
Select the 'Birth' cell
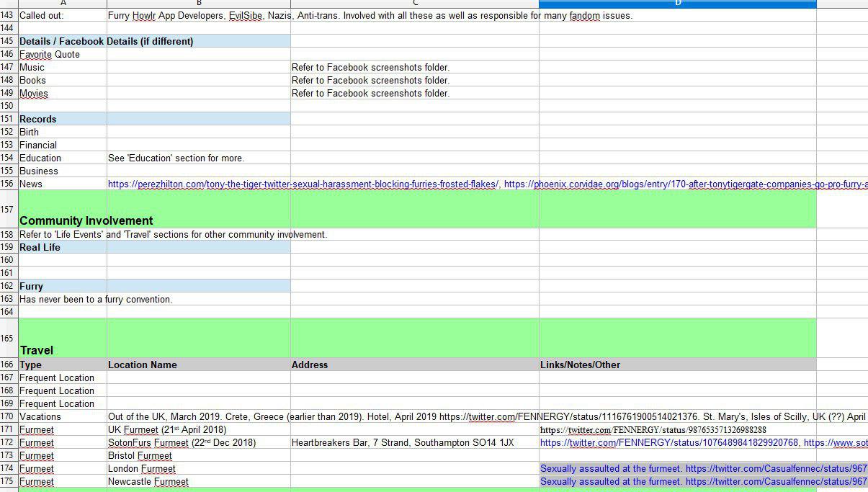tap(63, 132)
